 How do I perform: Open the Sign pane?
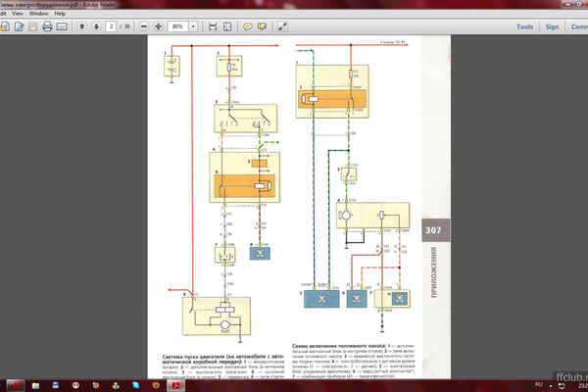point(552,26)
